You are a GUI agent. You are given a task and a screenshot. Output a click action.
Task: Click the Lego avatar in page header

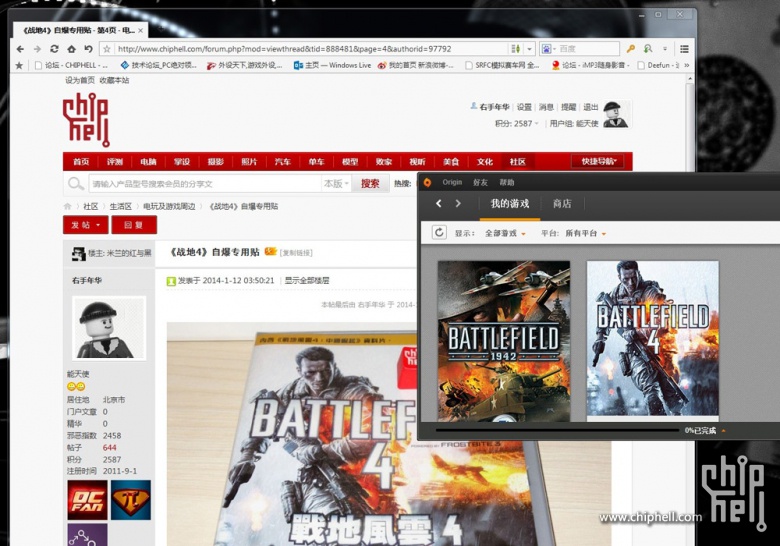615,114
